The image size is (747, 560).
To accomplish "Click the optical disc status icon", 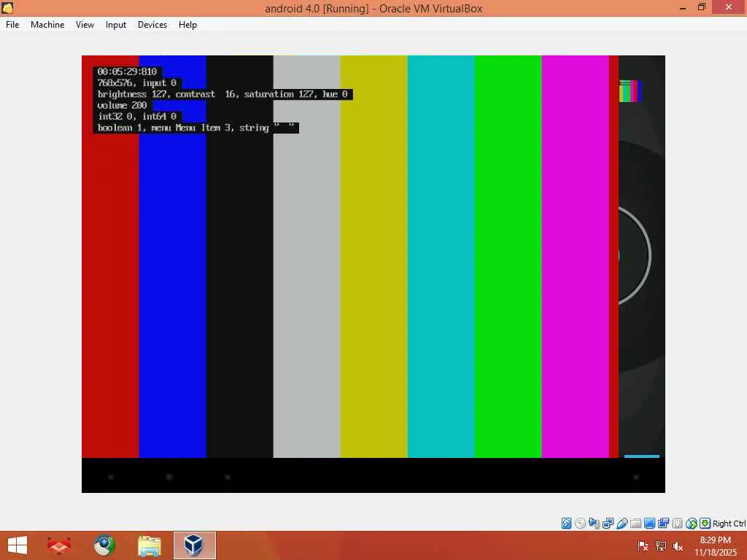I will (580, 524).
